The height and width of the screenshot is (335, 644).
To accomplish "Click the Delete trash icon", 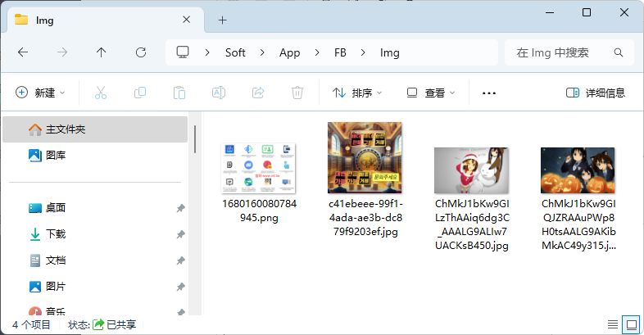I will click(297, 93).
